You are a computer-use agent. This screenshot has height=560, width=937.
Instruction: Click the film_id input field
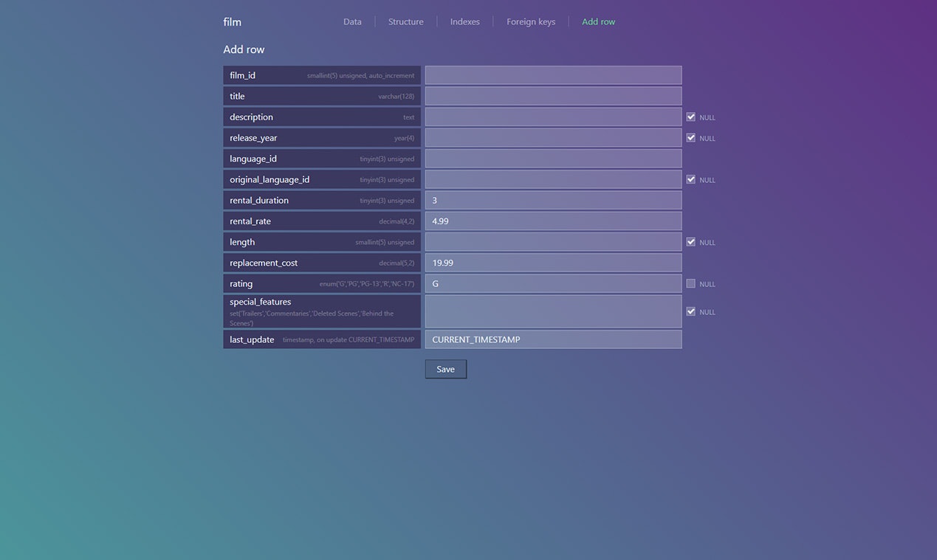[553, 75]
